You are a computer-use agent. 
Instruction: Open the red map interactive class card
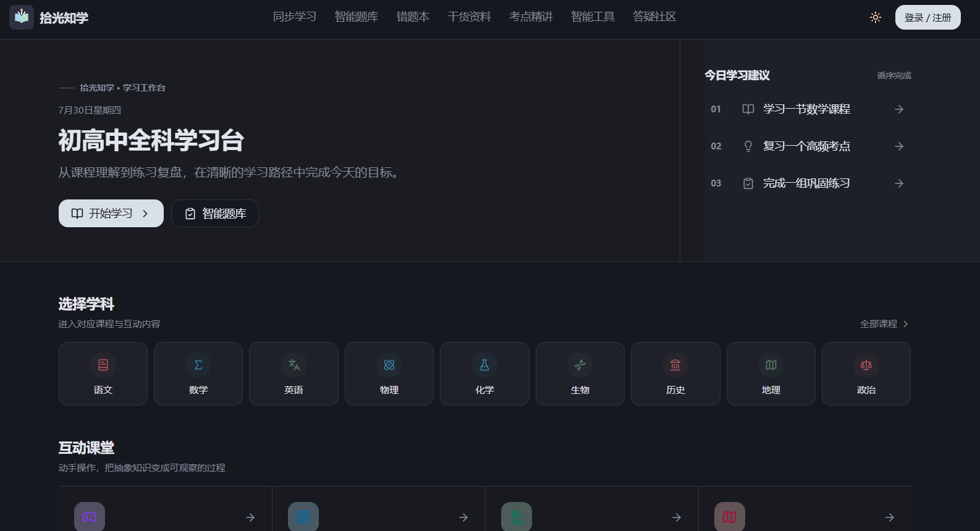tap(805, 509)
